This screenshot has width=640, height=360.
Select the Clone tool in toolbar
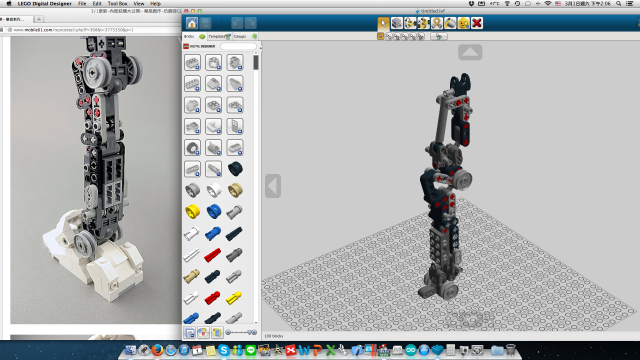[x=396, y=23]
